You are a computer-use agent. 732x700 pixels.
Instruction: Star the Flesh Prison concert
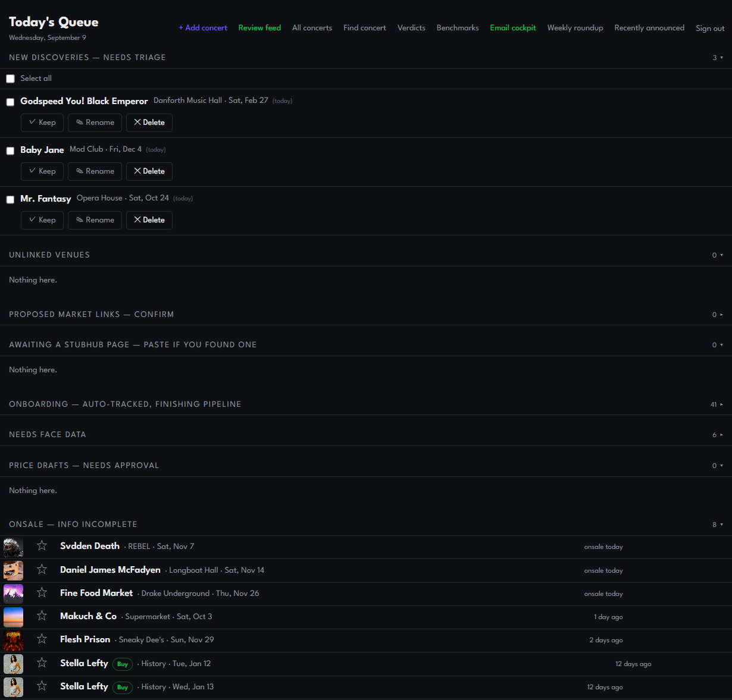click(42, 639)
